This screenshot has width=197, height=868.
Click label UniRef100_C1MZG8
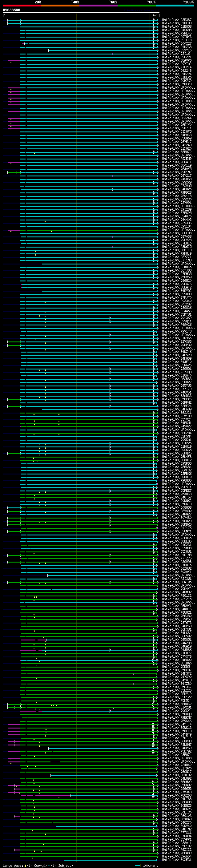176,47
